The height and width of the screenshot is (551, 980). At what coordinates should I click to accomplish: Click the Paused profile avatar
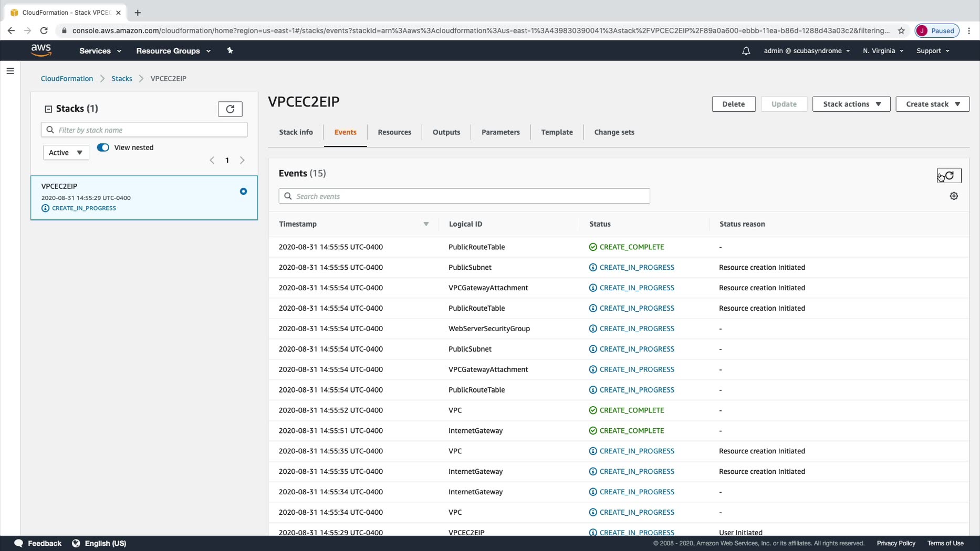[x=922, y=30]
